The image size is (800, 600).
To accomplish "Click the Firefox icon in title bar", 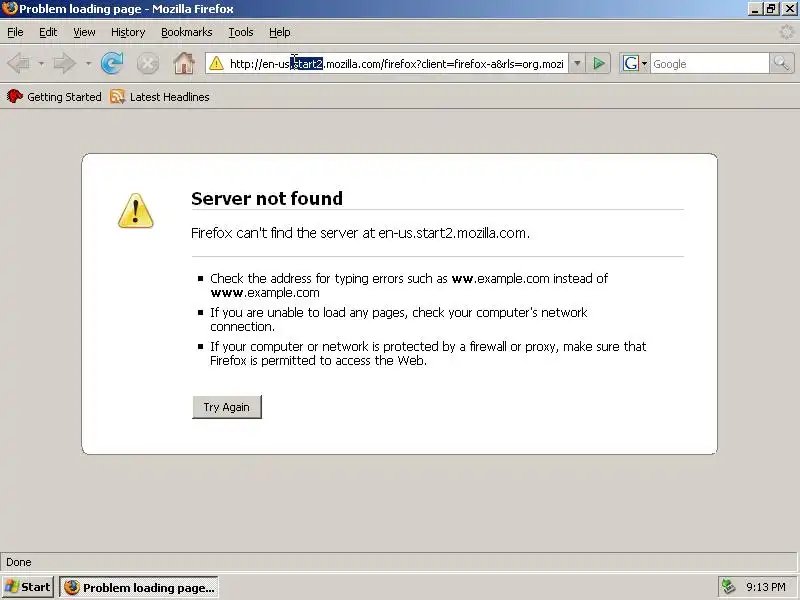I will point(9,9).
